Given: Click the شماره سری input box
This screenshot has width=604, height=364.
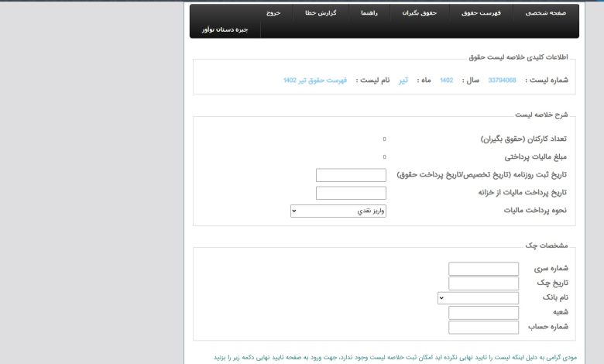Looking at the screenshot, I should pos(483,269).
